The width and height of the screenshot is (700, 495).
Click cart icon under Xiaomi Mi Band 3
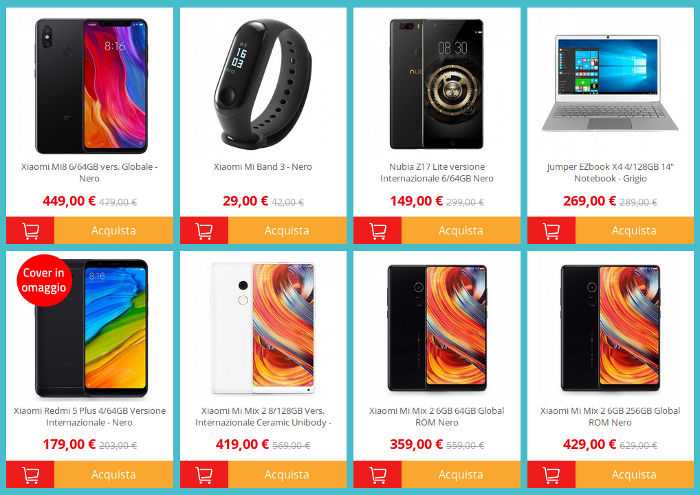pos(204,230)
